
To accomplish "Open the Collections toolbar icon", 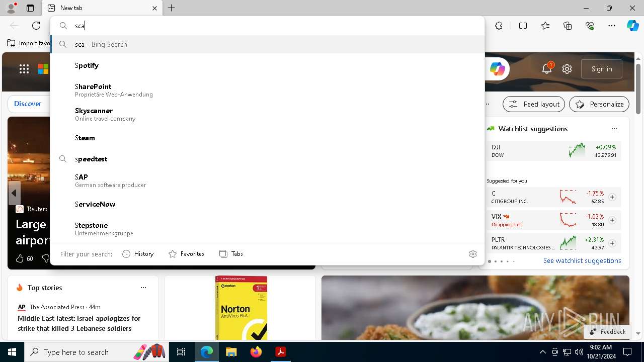I will tap(568, 26).
